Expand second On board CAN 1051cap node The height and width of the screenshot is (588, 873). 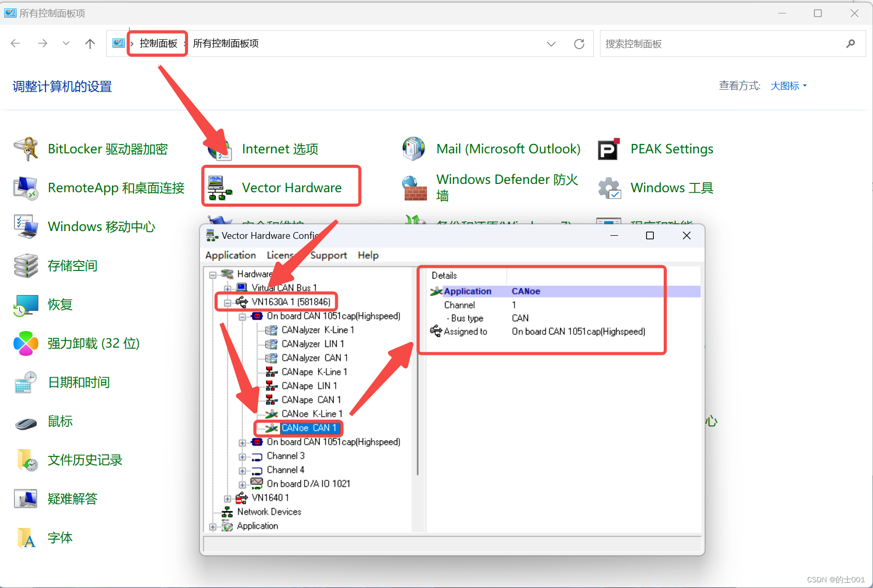click(242, 443)
